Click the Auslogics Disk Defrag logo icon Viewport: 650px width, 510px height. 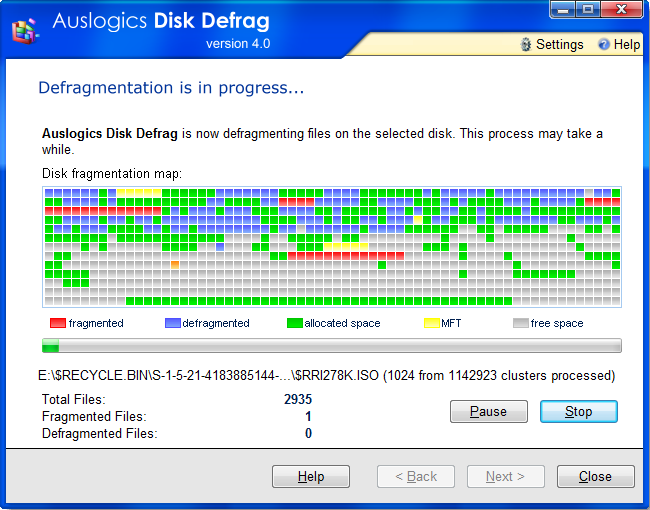[x=25, y=30]
